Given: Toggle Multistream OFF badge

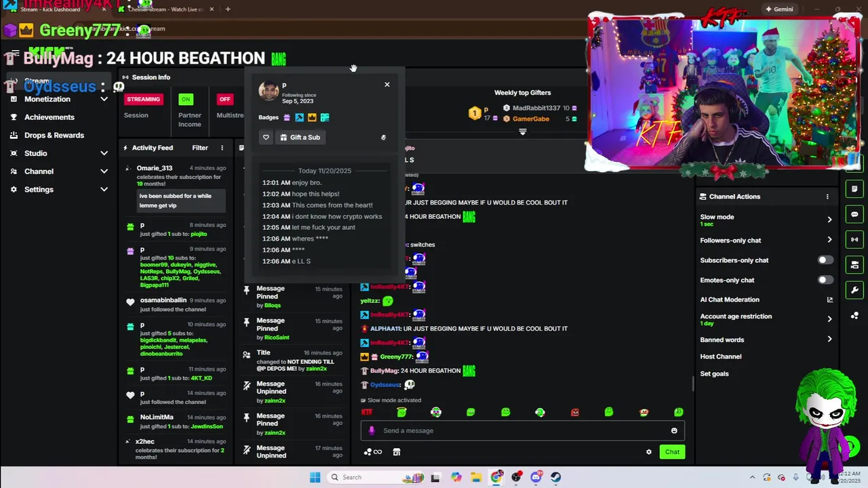Looking at the screenshot, I should (225, 100).
